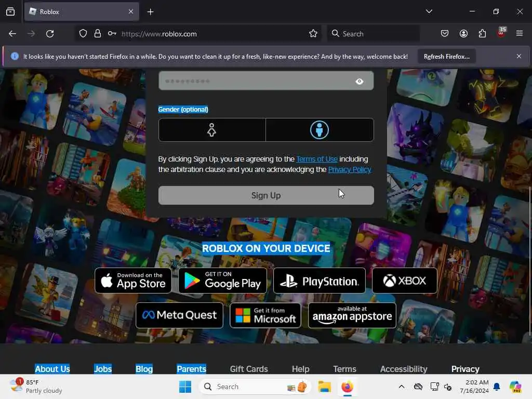This screenshot has height=399, width=532.
Task: Open extension with 35 badge
Action: pyautogui.click(x=501, y=33)
